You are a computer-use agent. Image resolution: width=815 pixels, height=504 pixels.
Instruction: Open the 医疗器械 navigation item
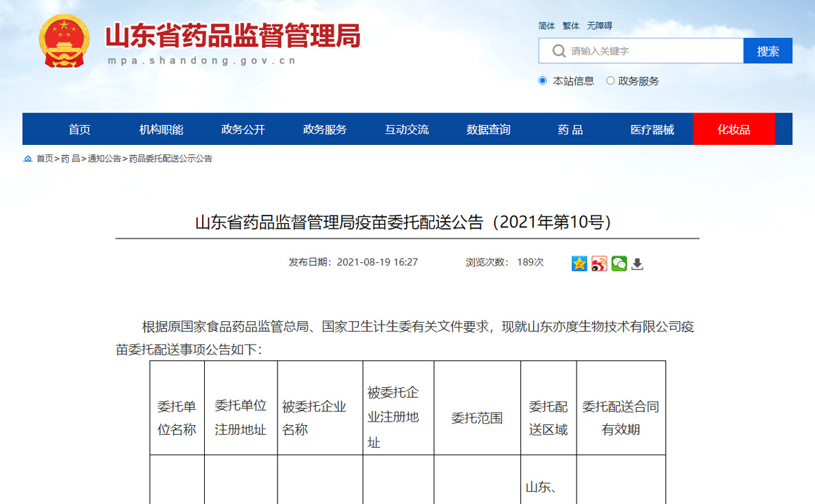pyautogui.click(x=652, y=129)
